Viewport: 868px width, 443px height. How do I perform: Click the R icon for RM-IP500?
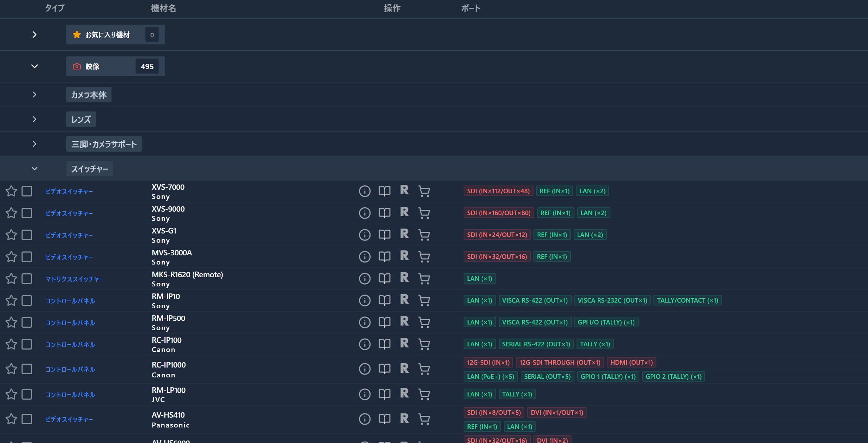404,321
